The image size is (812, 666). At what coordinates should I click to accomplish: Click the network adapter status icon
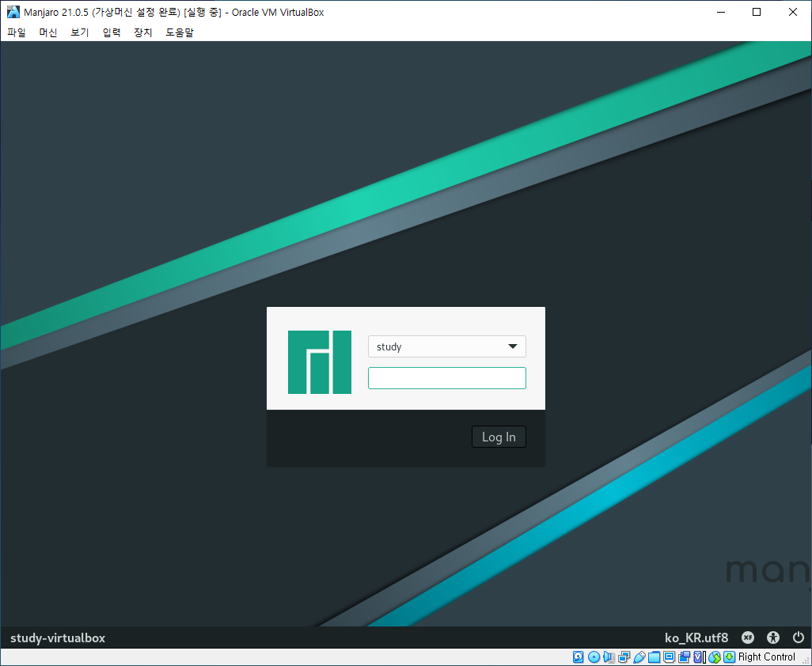624,657
